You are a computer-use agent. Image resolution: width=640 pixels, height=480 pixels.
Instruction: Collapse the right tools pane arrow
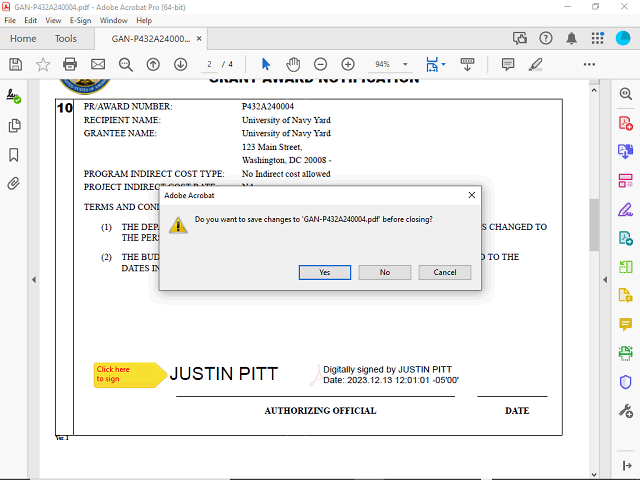coord(605,280)
